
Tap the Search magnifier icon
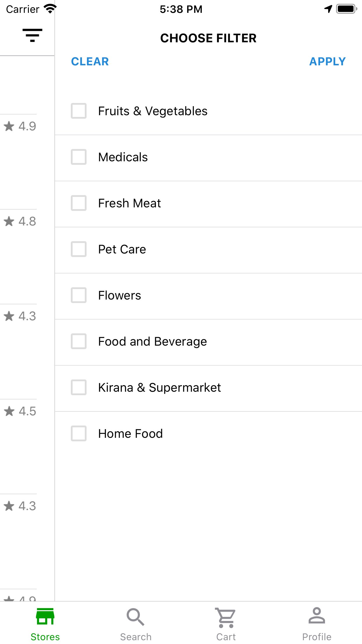(136, 617)
